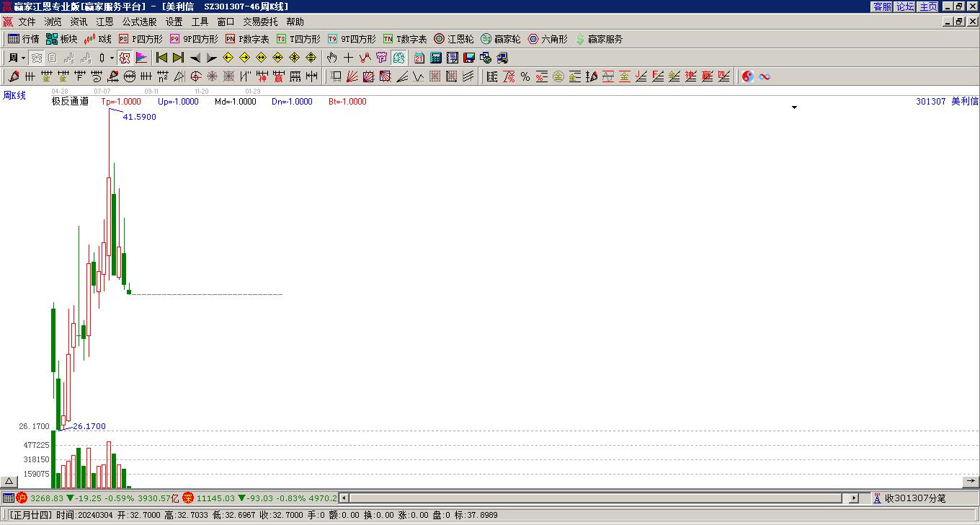Click the small black triangle above chart
980x525 pixels.
[x=794, y=107]
